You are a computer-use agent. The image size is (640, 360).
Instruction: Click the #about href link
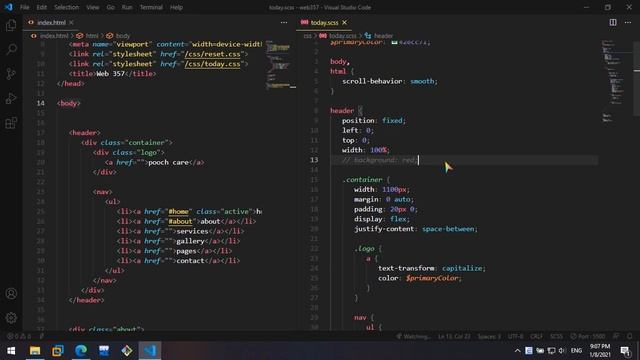180,221
